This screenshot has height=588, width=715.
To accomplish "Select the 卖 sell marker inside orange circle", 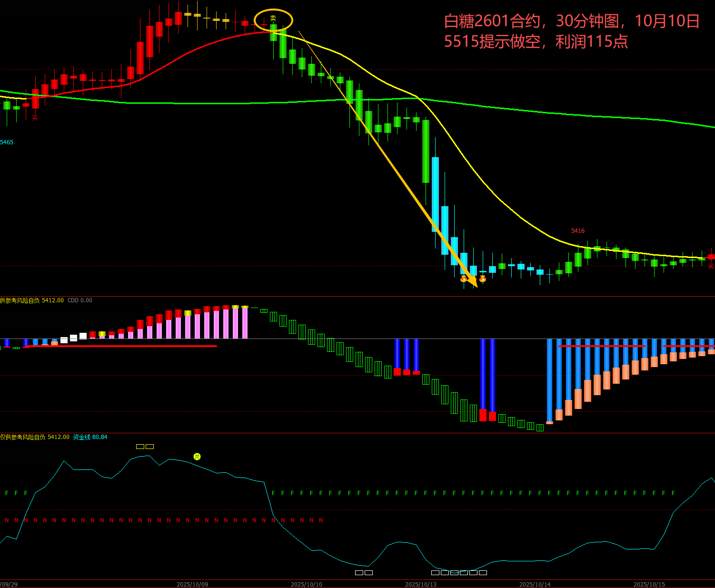I will pos(273,19).
